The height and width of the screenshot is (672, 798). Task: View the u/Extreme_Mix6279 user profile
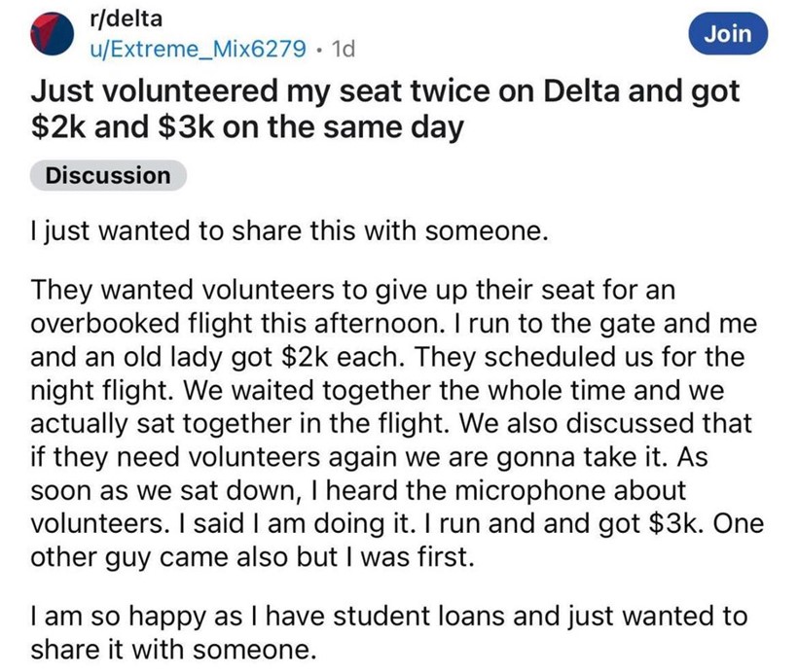(x=198, y=49)
